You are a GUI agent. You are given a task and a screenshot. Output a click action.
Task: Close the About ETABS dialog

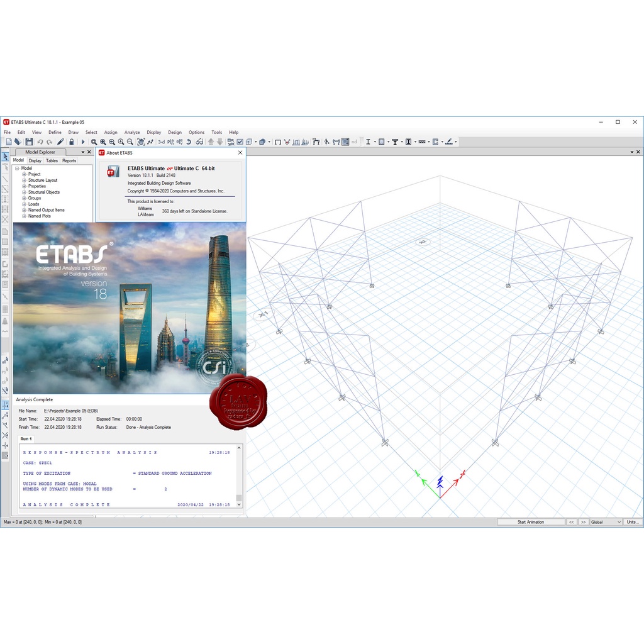[x=240, y=153]
